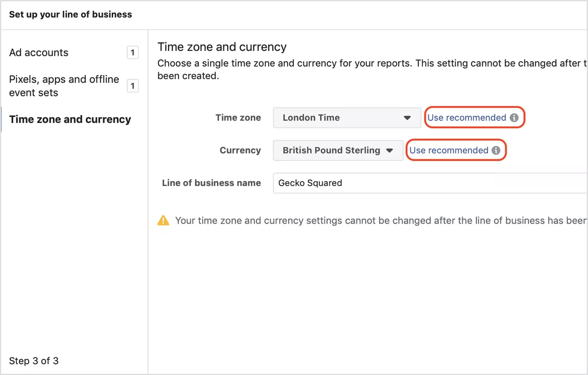Click the Pixels, apps and offline event sets count badge
This screenshot has width=588, height=375.
132,86
